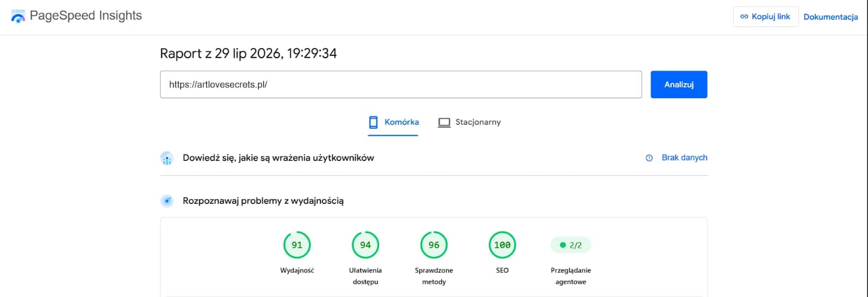Click the mobile phone icon for Komórka
This screenshot has width=868, height=297.
tap(373, 122)
